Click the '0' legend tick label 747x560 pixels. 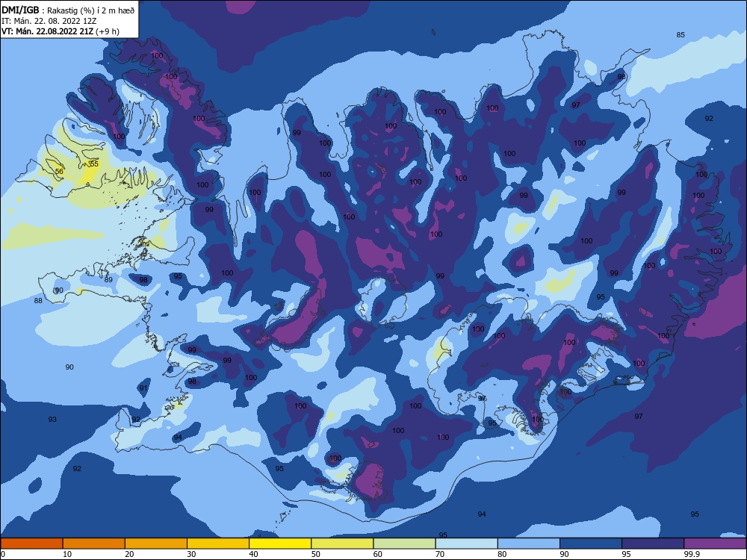[x=3, y=554]
